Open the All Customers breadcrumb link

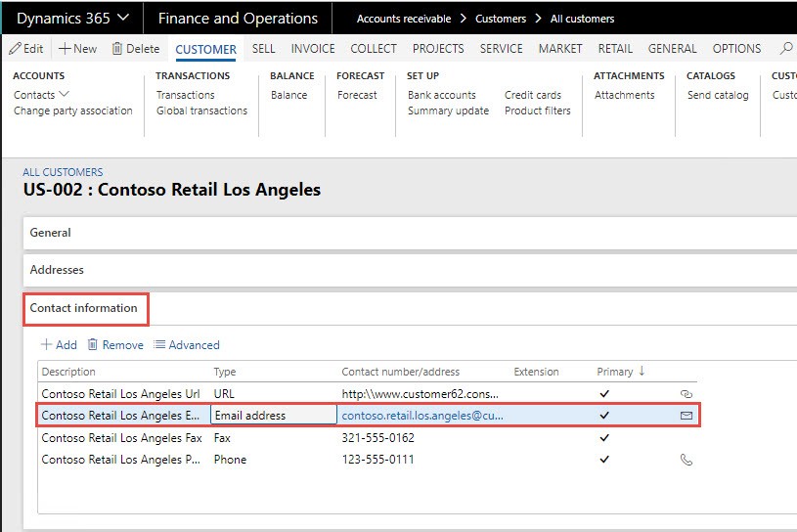pyautogui.click(x=63, y=172)
